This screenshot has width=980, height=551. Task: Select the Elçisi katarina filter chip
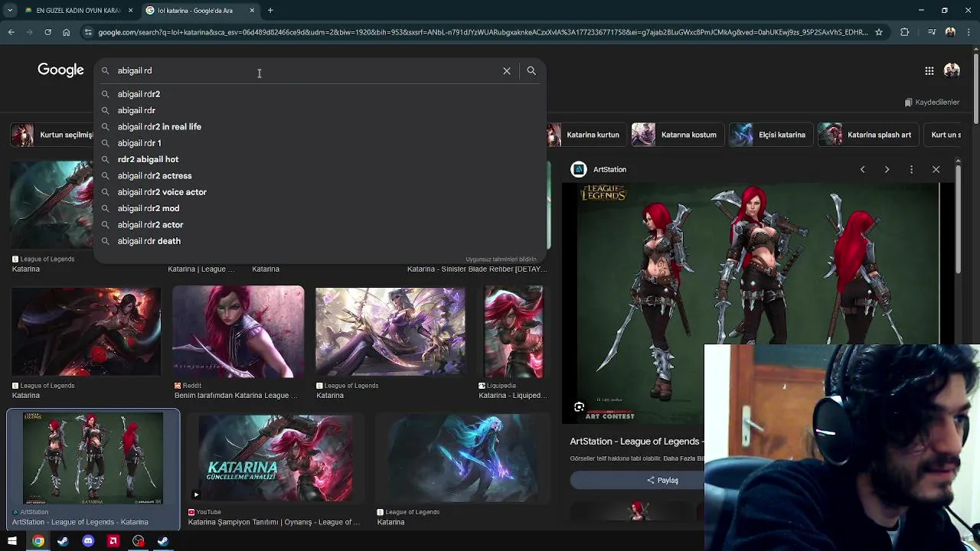(770, 135)
